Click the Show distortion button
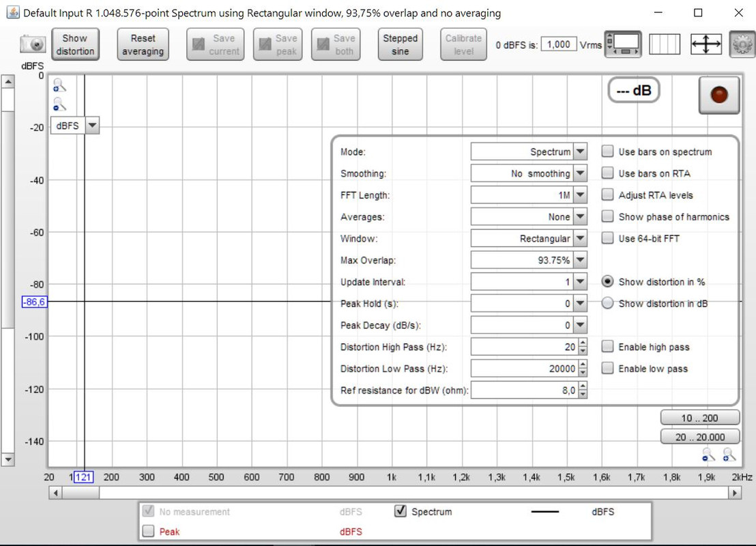The width and height of the screenshot is (756, 546). coord(75,44)
